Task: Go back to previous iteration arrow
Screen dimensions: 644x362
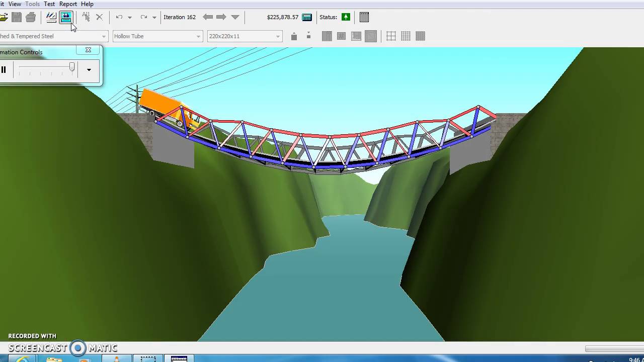Action: point(208,17)
